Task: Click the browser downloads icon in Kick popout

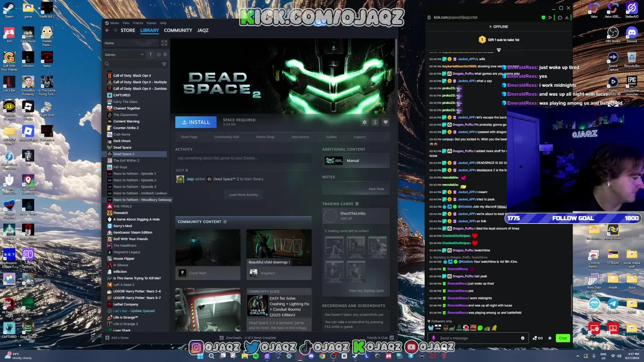Action: pyautogui.click(x=567, y=17)
